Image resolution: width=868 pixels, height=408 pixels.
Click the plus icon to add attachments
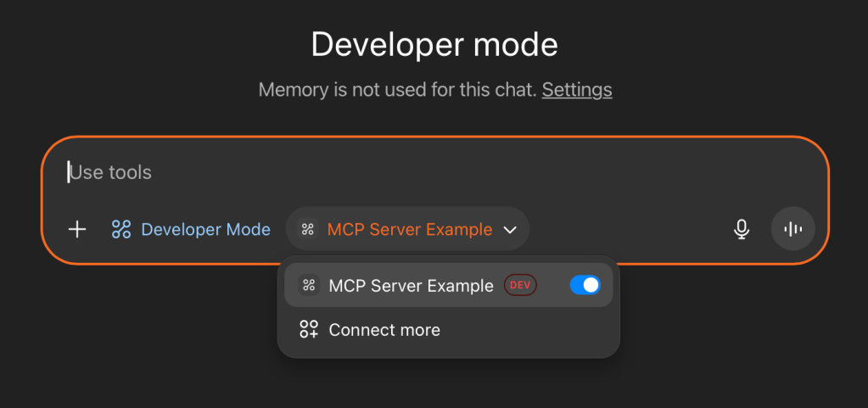[x=77, y=229]
